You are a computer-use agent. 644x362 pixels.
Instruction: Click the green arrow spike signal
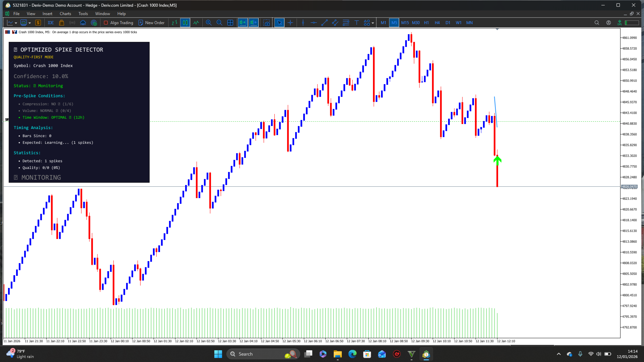497,161
